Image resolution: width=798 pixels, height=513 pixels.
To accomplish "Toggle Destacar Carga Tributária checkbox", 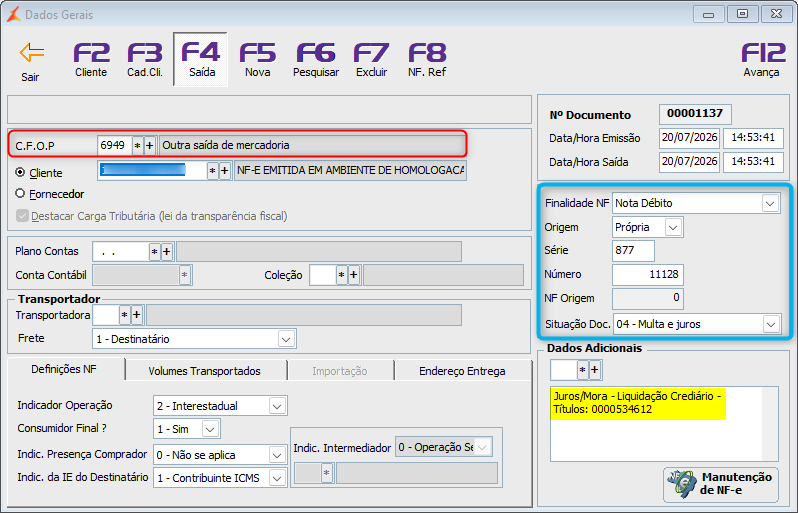I will click(22, 216).
